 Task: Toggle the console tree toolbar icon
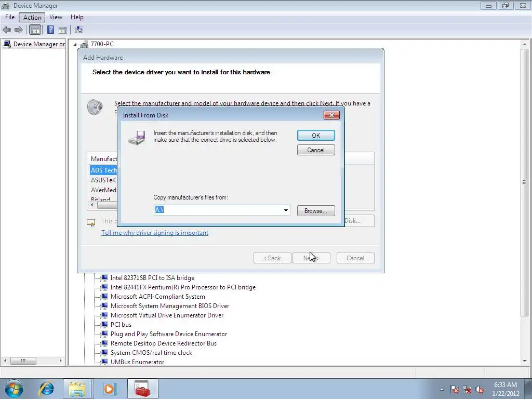pyautogui.click(x=35, y=30)
